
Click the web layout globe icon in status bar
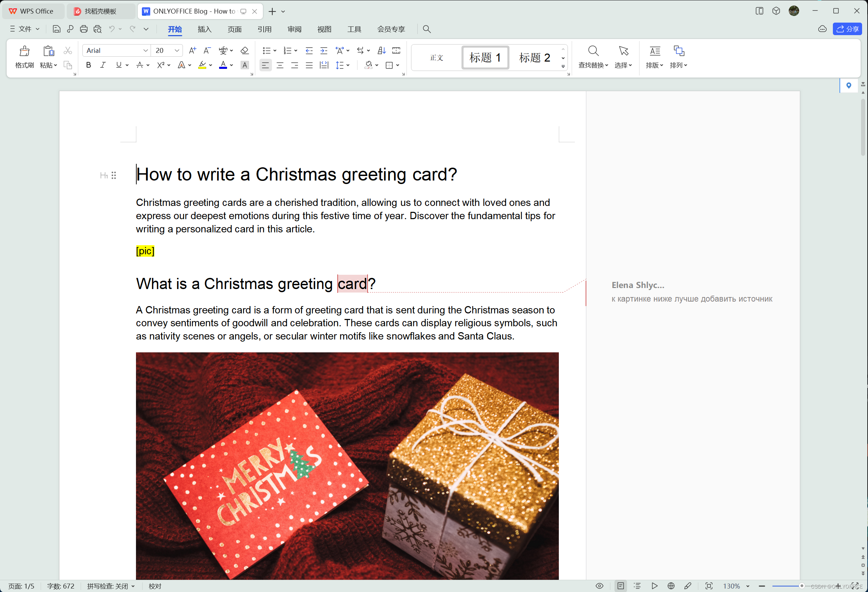click(671, 586)
